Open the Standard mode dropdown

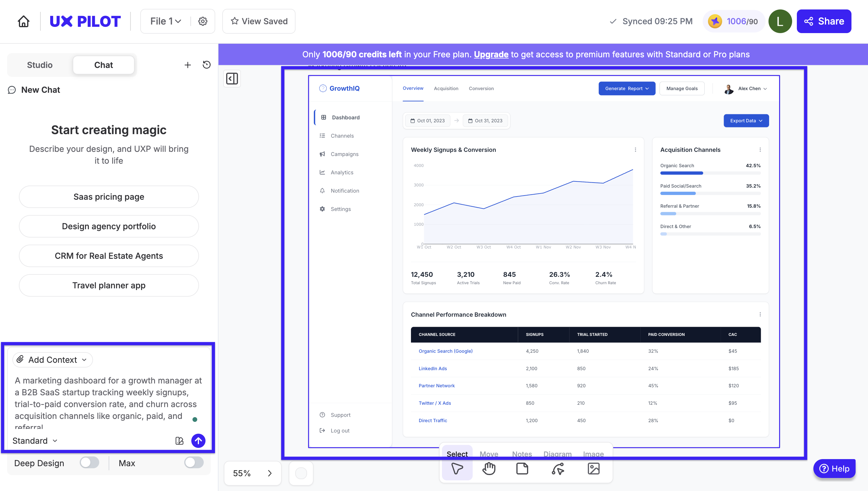(x=35, y=440)
